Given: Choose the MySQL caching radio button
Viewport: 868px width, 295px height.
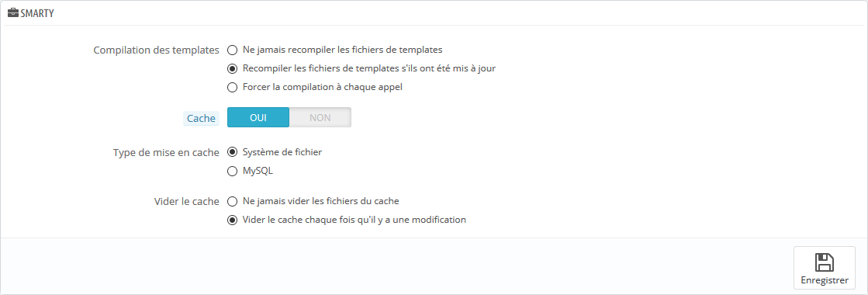Looking at the screenshot, I should 233,172.
